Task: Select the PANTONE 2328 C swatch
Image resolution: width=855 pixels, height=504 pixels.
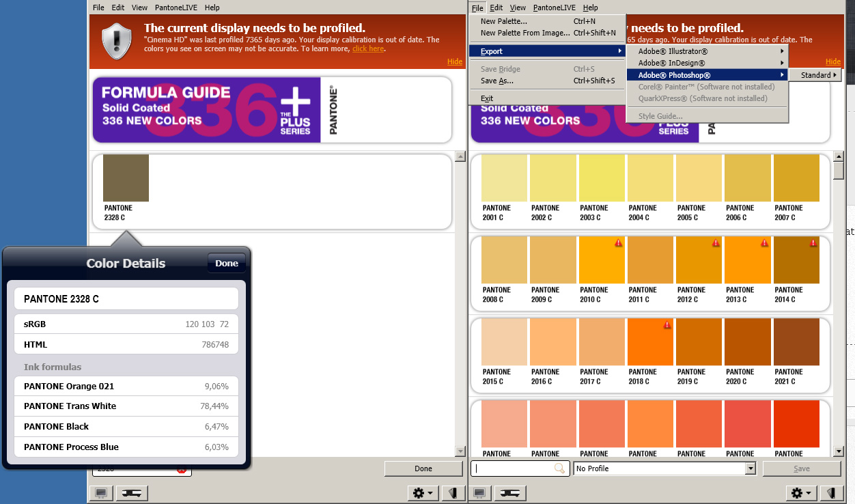Action: pyautogui.click(x=126, y=178)
